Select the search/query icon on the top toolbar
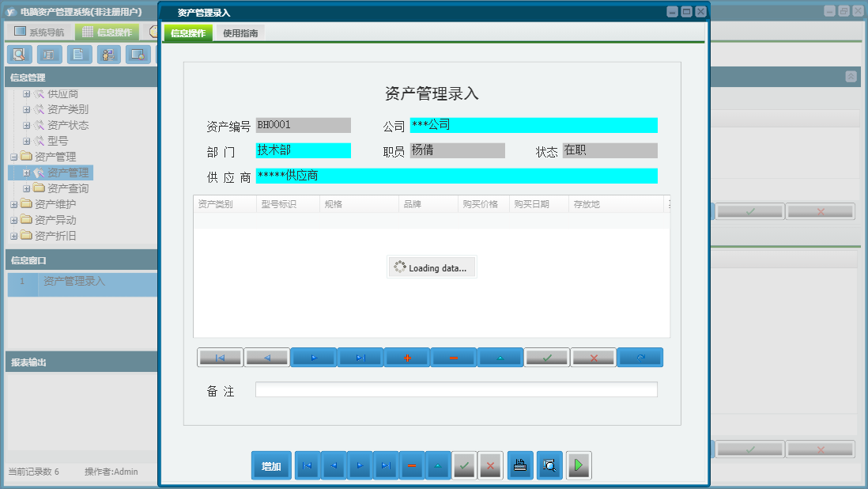 (20, 55)
